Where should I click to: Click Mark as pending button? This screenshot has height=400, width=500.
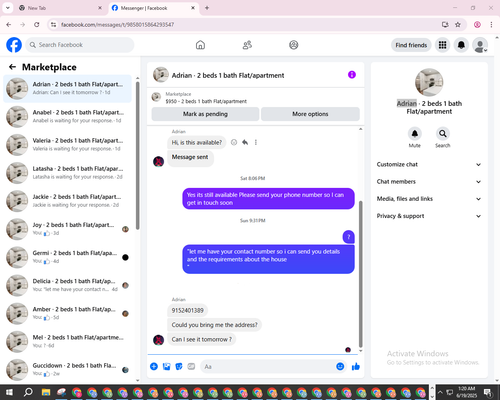point(205,114)
